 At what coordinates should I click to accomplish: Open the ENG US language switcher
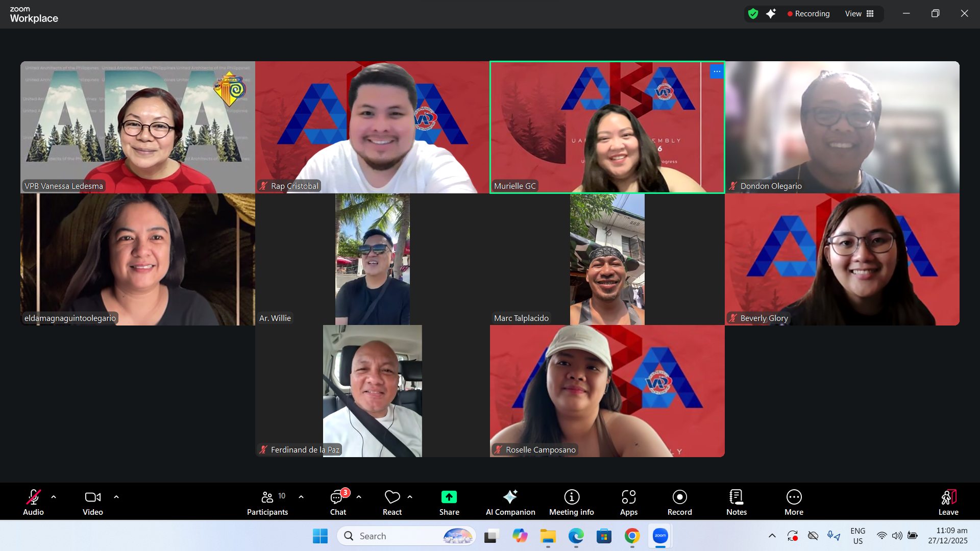pos(858,536)
